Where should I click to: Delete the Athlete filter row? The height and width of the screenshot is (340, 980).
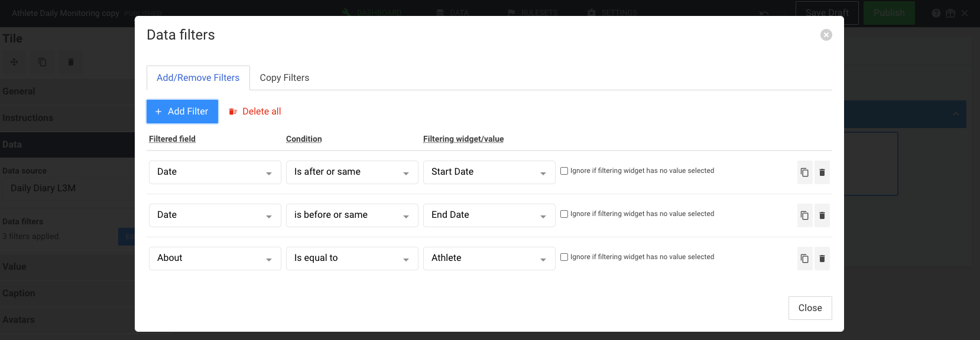pos(822,259)
